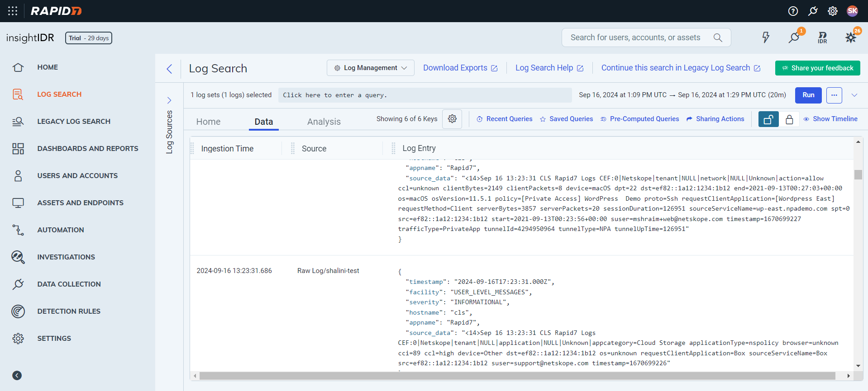
Task: Open Pre-Computed Queries
Action: [x=639, y=119]
